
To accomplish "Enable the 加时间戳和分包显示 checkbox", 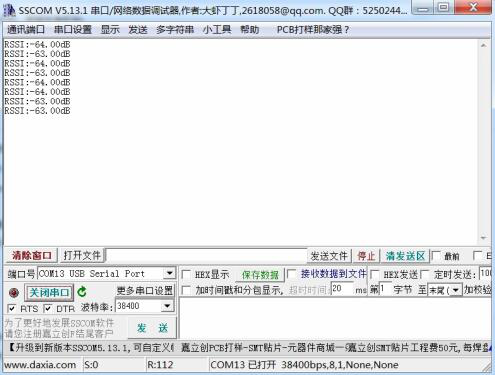I will [186, 290].
